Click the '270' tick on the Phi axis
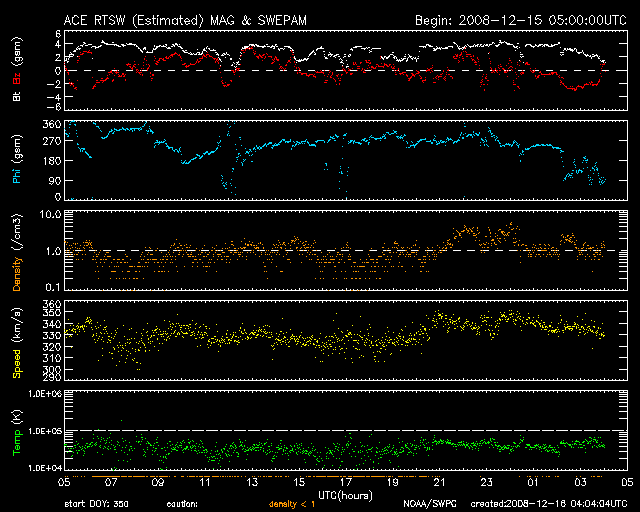Screen dimensions: 640x512 click(x=52, y=141)
